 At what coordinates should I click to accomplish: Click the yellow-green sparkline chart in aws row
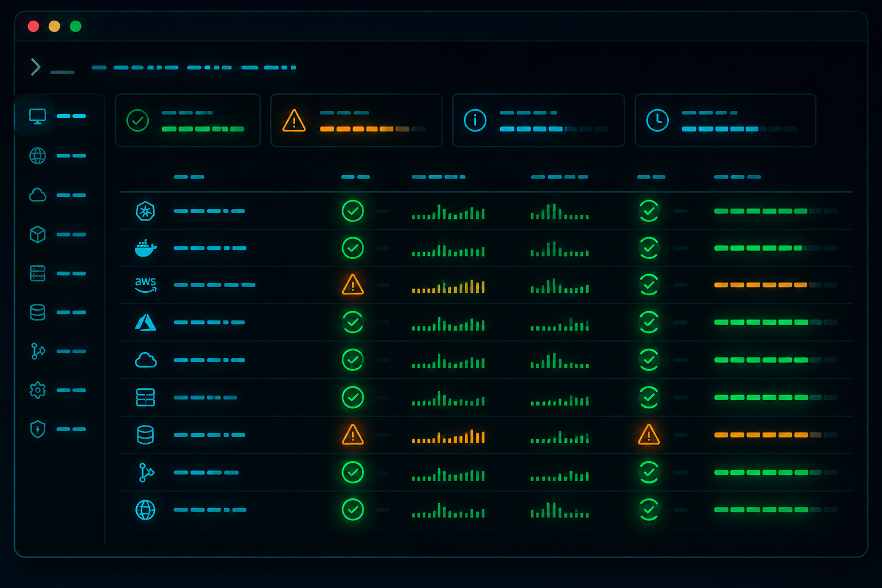(448, 287)
